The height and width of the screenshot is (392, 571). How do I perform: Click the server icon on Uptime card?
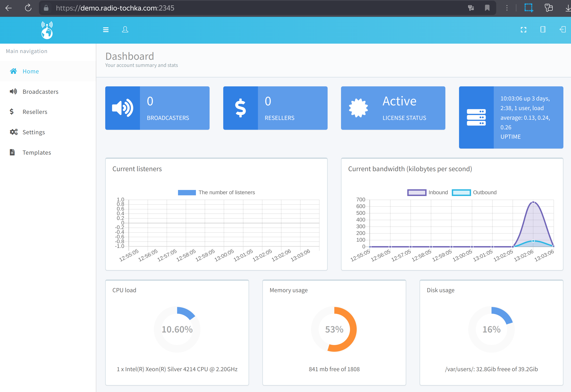tap(476, 117)
